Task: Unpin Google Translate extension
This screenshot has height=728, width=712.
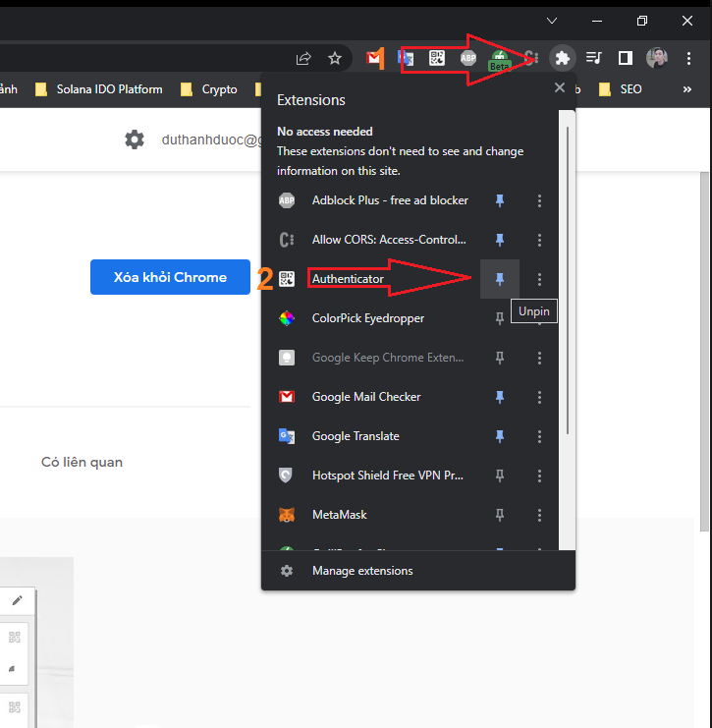Action: (500, 436)
